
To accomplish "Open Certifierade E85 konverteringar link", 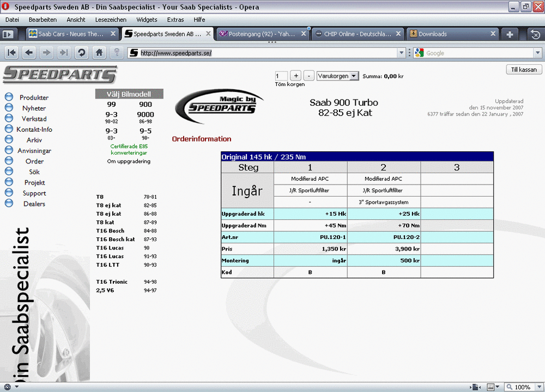I will tap(129, 150).
